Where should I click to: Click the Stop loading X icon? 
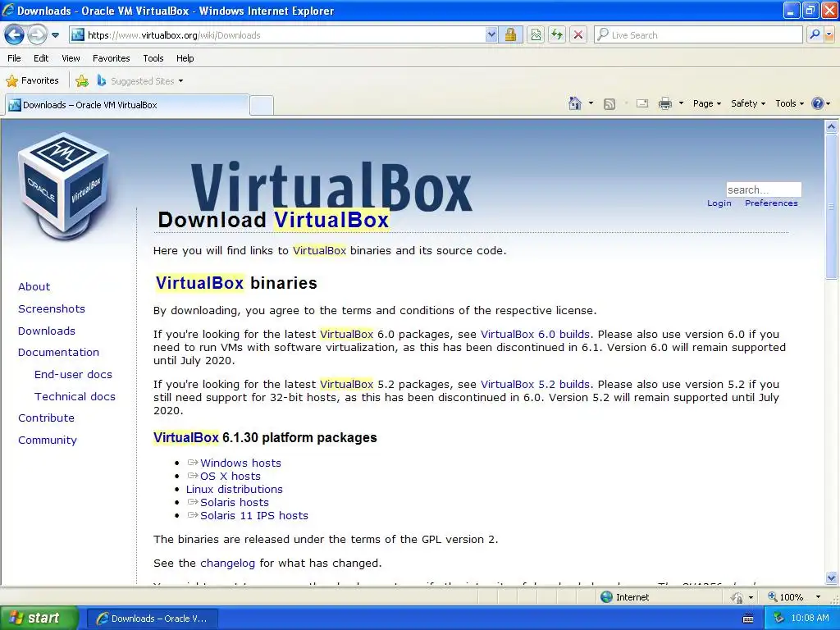click(x=578, y=35)
